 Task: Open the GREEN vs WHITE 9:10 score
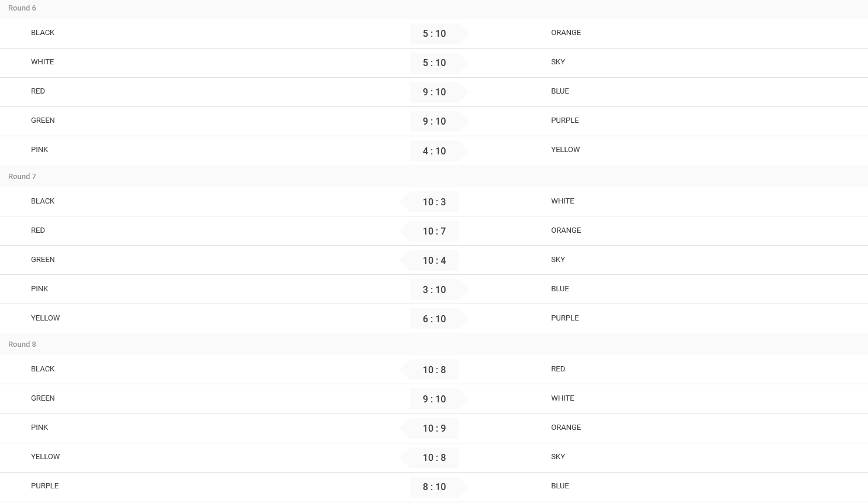(434, 399)
